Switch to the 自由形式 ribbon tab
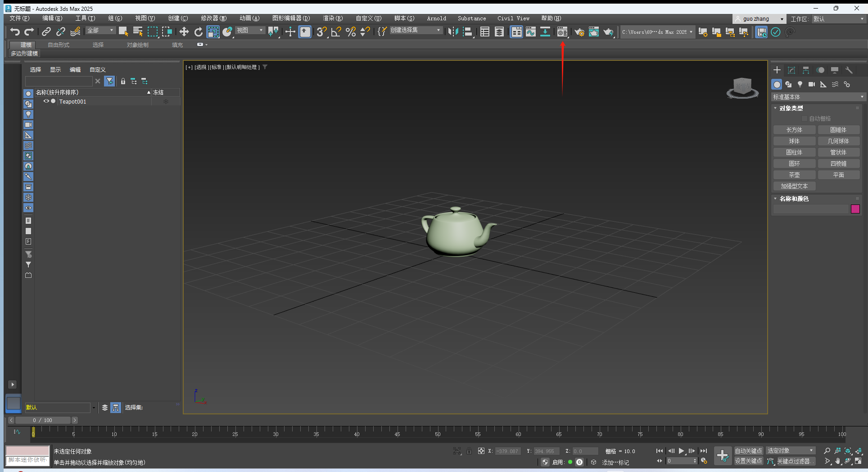Image resolution: width=868 pixels, height=472 pixels. [59, 45]
